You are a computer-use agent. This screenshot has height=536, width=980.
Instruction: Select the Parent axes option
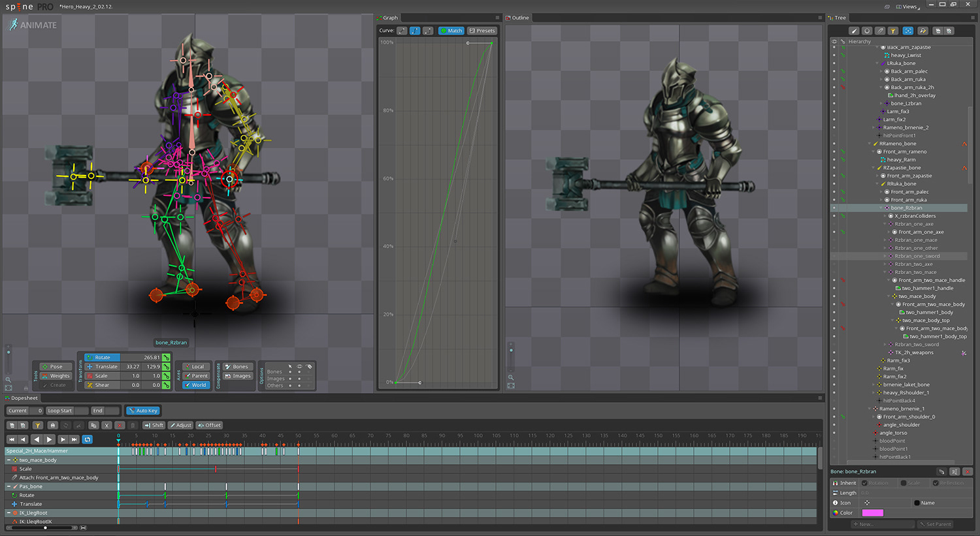click(195, 375)
